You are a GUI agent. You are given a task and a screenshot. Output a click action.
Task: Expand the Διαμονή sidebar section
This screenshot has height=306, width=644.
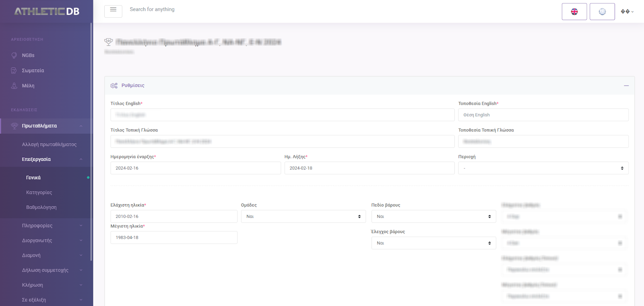[46, 256]
